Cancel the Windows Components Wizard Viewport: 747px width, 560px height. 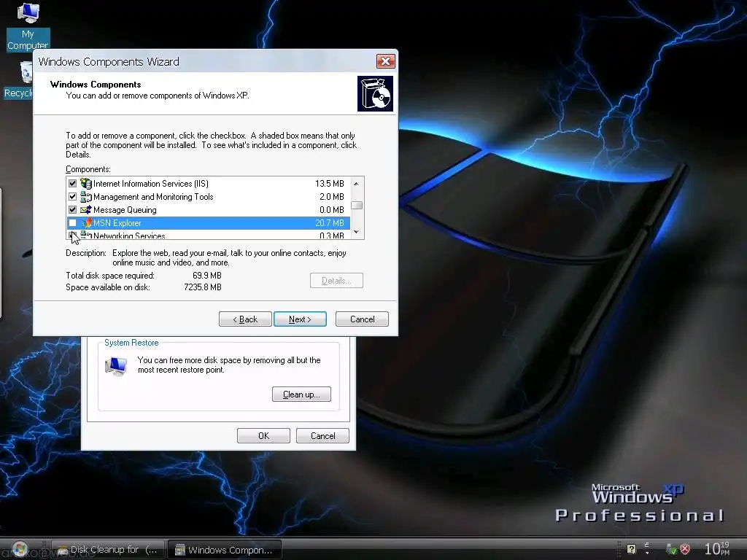pos(362,319)
